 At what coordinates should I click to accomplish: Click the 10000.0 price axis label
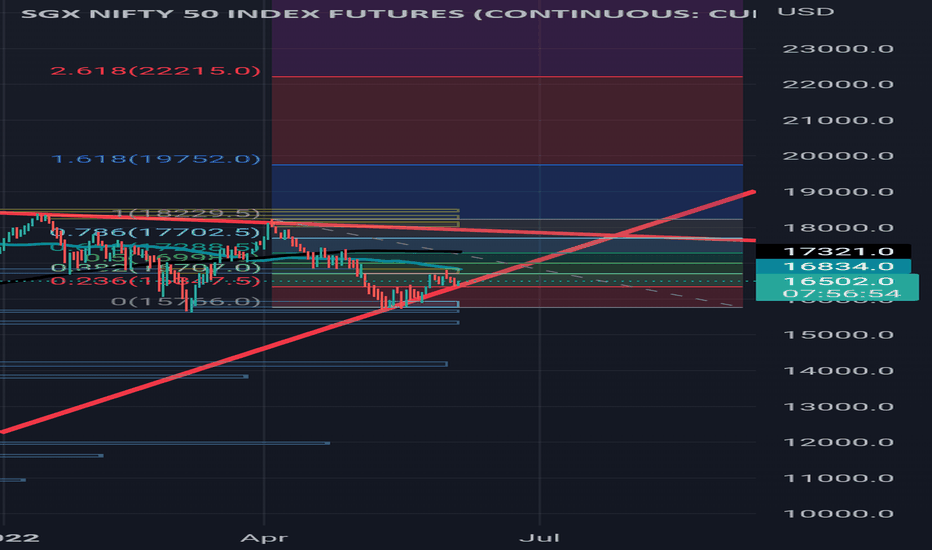click(838, 514)
